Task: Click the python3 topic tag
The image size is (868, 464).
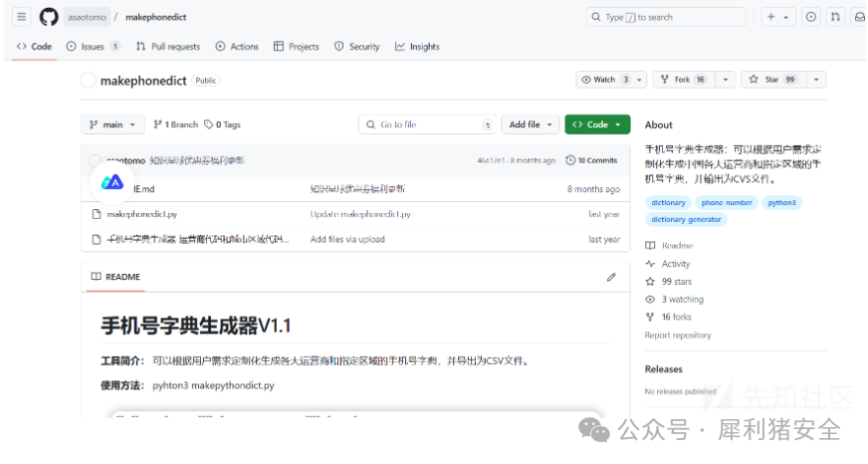Action: tap(781, 203)
